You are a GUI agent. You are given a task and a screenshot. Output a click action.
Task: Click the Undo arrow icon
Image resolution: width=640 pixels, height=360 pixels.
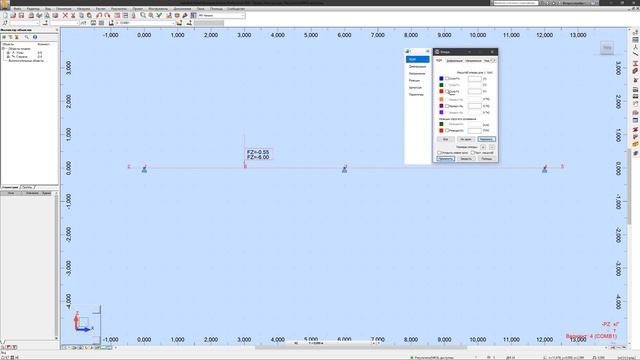pyautogui.click(x=99, y=15)
